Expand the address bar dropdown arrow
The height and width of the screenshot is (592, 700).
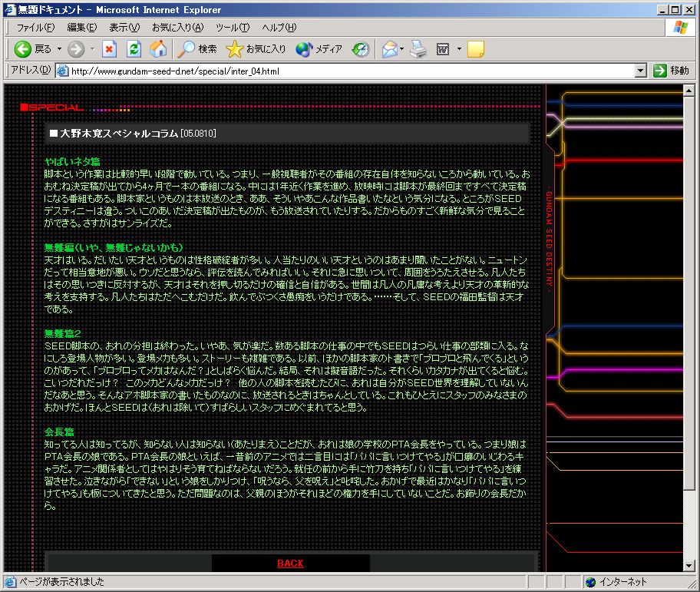[x=641, y=71]
